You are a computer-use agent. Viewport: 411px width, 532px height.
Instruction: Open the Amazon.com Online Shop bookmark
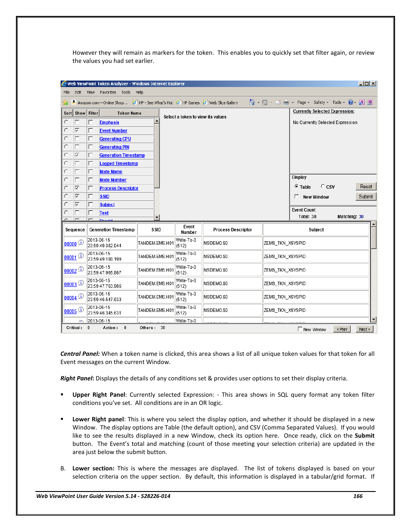[100, 103]
